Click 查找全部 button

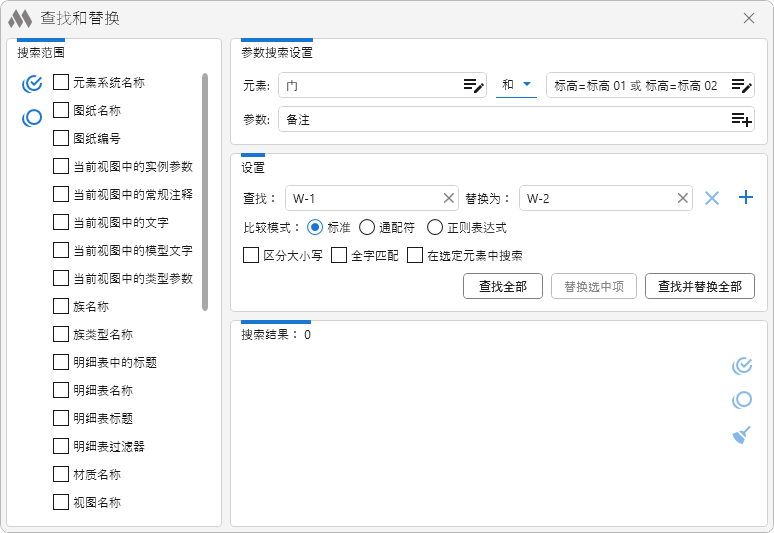pyautogui.click(x=503, y=286)
